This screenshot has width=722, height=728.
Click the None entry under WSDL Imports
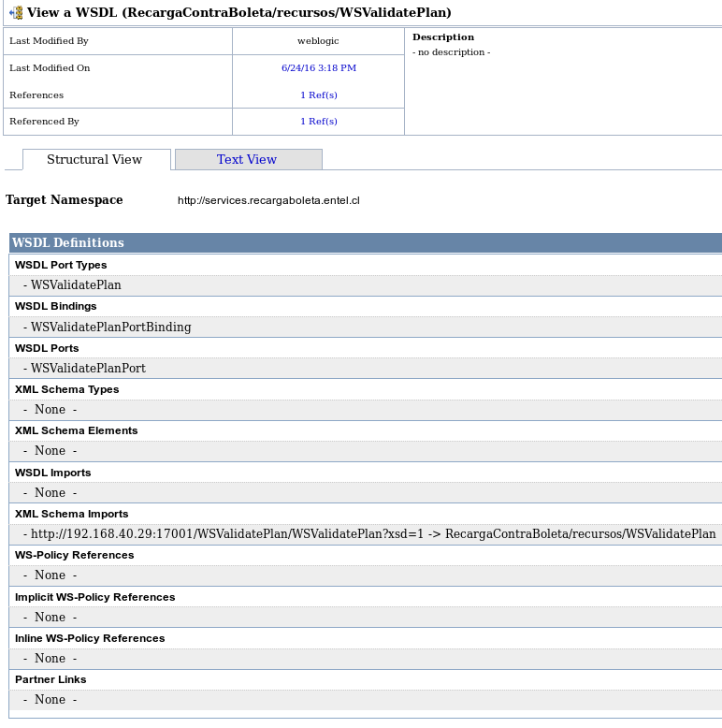pyautogui.click(x=51, y=492)
